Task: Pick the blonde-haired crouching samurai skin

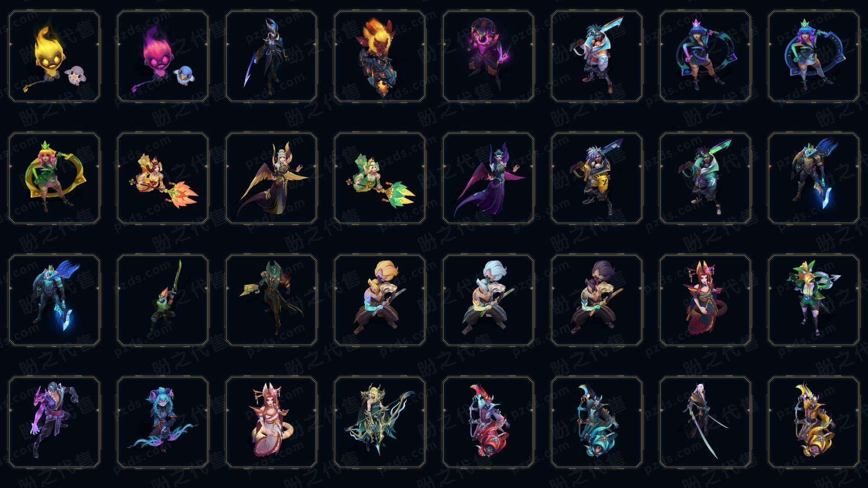Action: [380, 300]
